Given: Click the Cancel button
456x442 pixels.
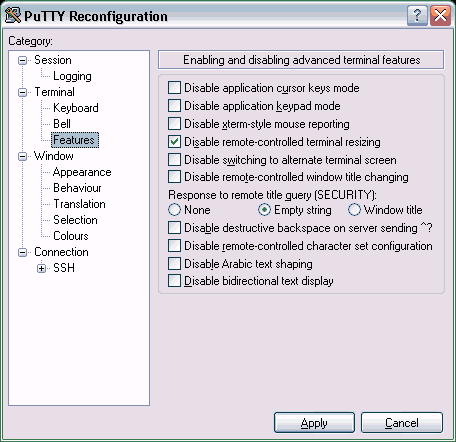Looking at the screenshot, I should (402, 423).
